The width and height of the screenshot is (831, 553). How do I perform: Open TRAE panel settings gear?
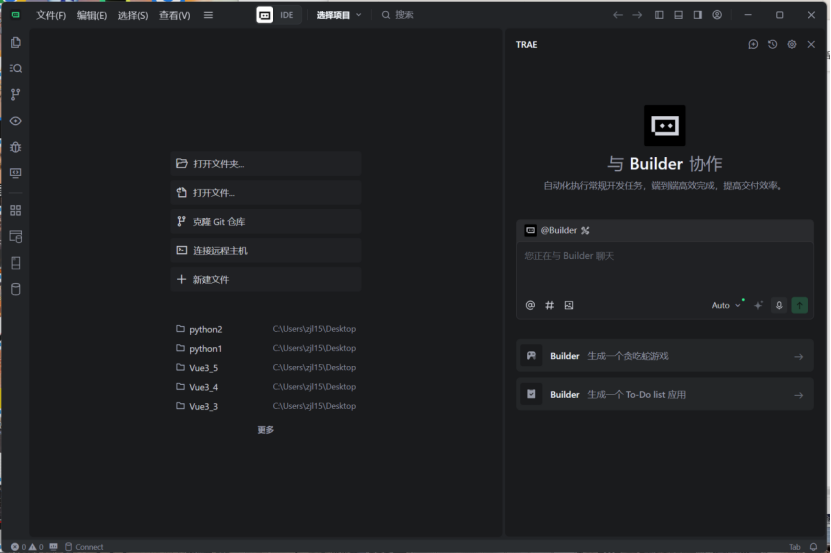click(792, 45)
